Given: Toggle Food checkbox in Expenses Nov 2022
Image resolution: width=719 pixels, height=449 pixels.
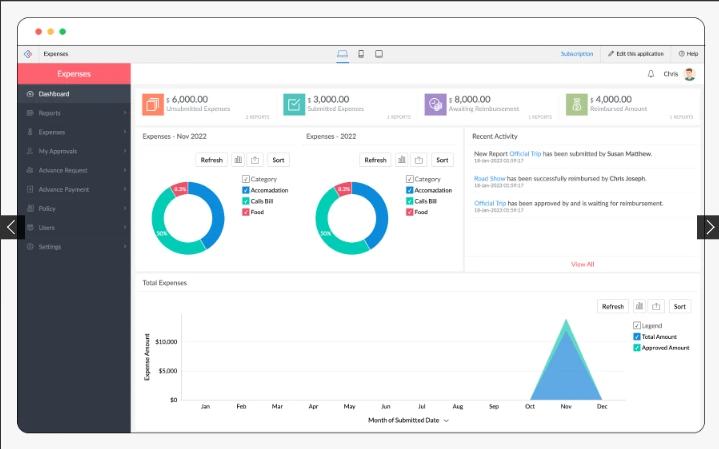Looking at the screenshot, I should tap(246, 212).
